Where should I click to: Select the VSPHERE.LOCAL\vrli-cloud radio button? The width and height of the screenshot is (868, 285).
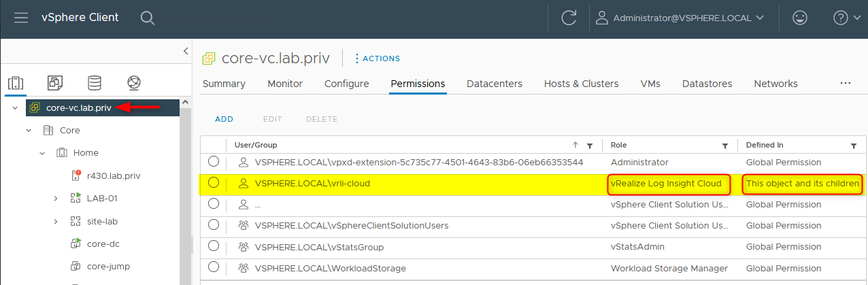click(214, 183)
